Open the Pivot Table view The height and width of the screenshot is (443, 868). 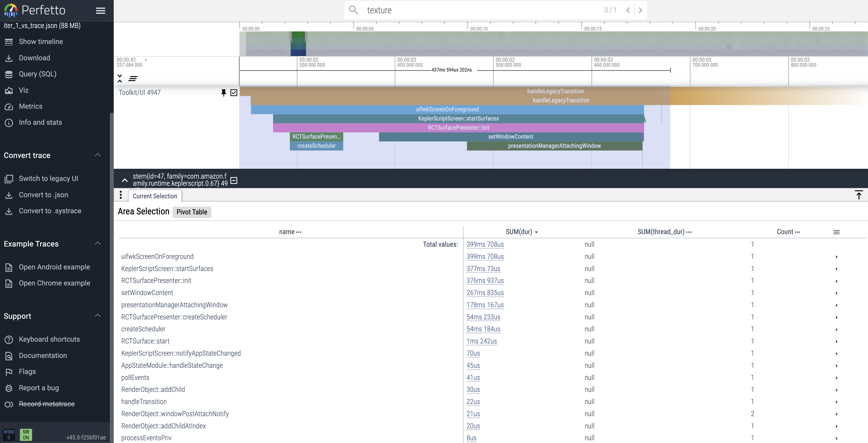click(x=192, y=212)
